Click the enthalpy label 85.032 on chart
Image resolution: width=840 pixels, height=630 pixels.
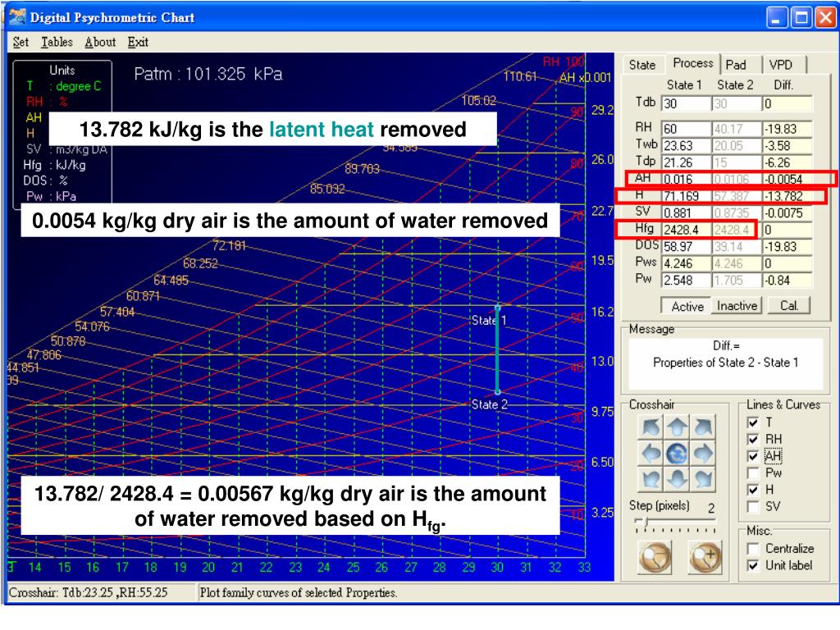327,189
